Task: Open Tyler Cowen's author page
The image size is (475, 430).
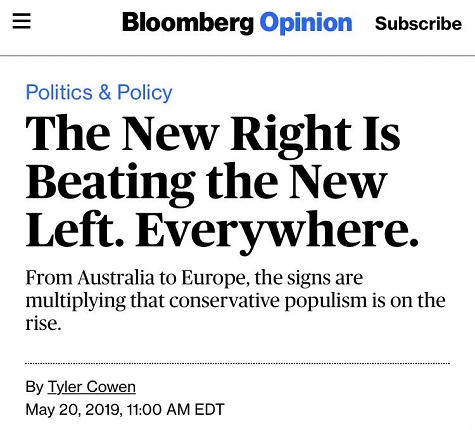Action: pos(92,387)
